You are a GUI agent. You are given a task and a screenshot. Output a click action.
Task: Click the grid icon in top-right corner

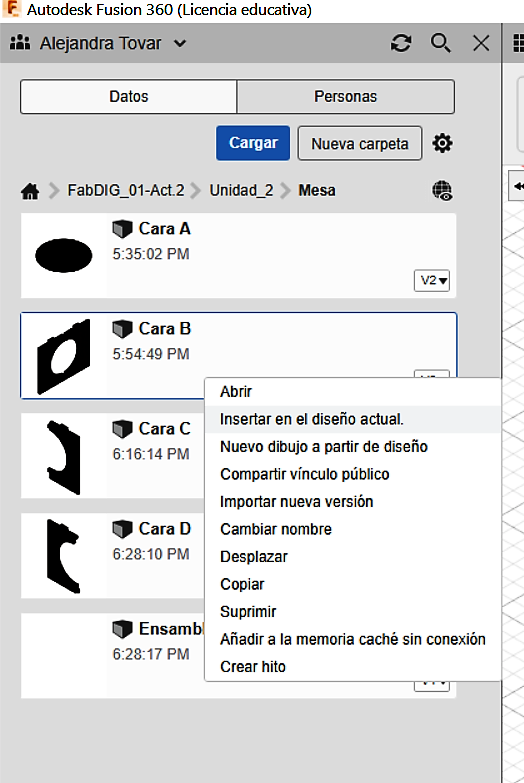coord(519,43)
